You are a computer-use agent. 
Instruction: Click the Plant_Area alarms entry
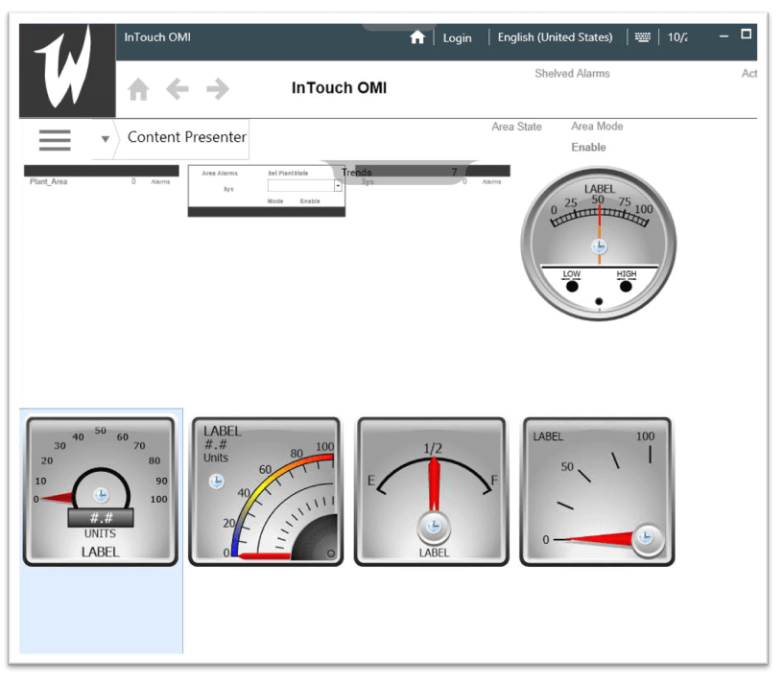(x=49, y=181)
